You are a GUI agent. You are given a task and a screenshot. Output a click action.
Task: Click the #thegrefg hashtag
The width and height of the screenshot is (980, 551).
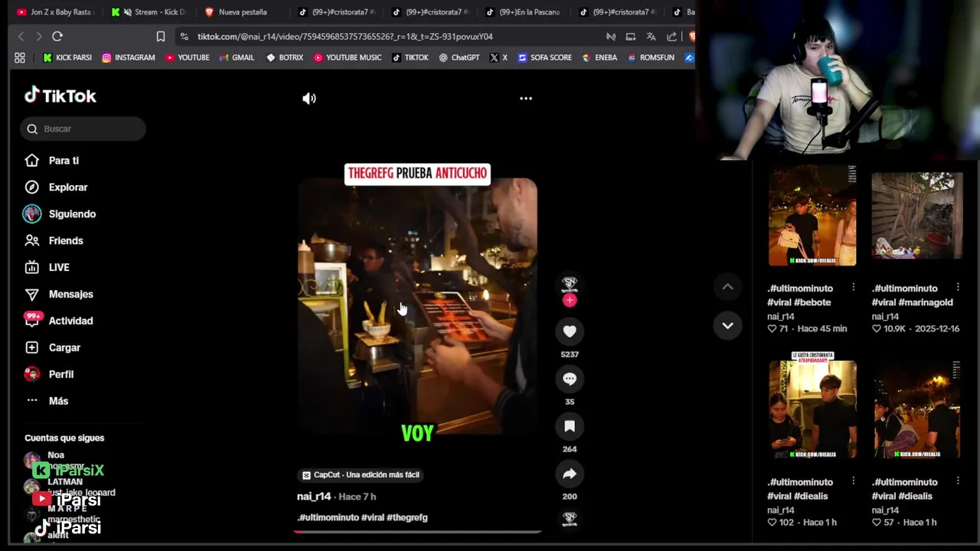pyautogui.click(x=407, y=517)
